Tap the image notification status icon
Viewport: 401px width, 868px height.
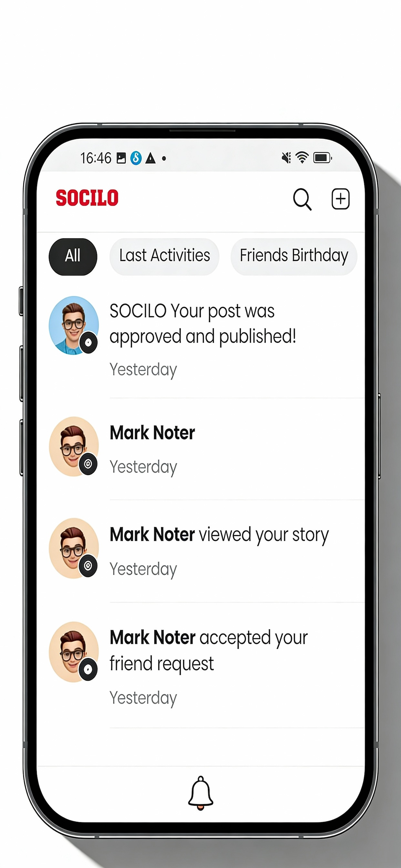tap(121, 158)
